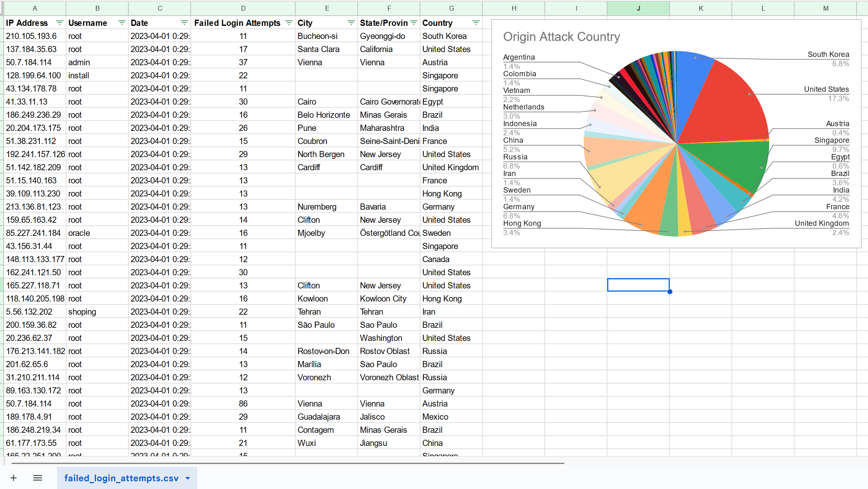Click the red United States pie slice

tap(726, 107)
